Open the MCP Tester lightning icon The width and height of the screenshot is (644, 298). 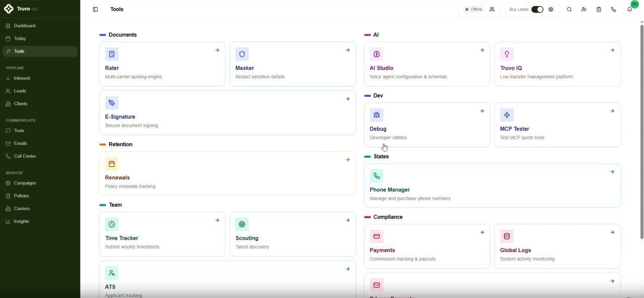[x=507, y=115]
